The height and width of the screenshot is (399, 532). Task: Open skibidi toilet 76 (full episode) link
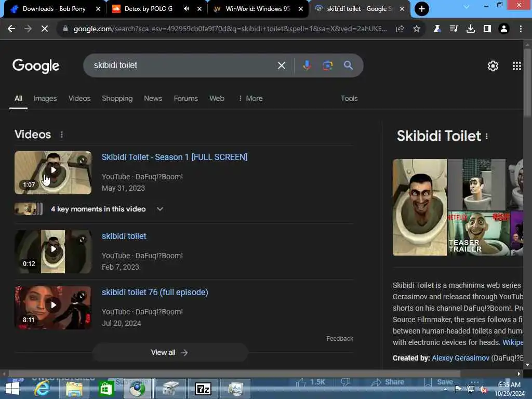[x=155, y=292]
